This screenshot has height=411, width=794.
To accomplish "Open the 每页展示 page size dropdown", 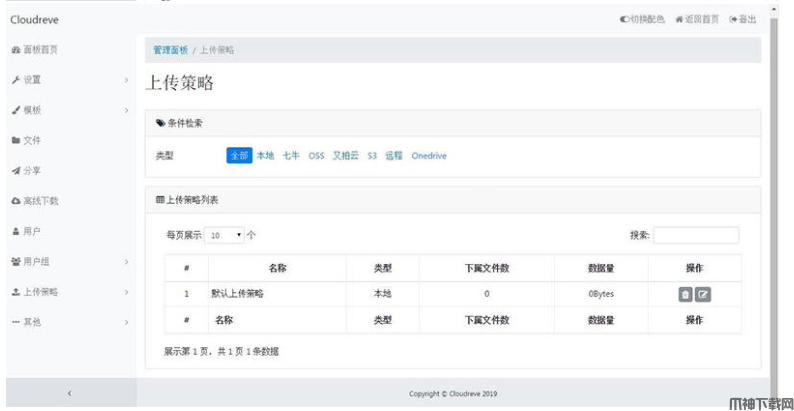I will pos(225,235).
